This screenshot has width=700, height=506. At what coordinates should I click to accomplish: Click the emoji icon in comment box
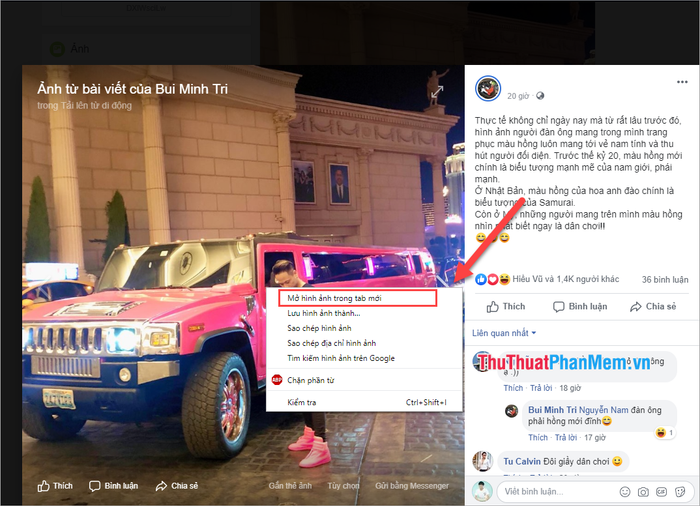tap(625, 492)
